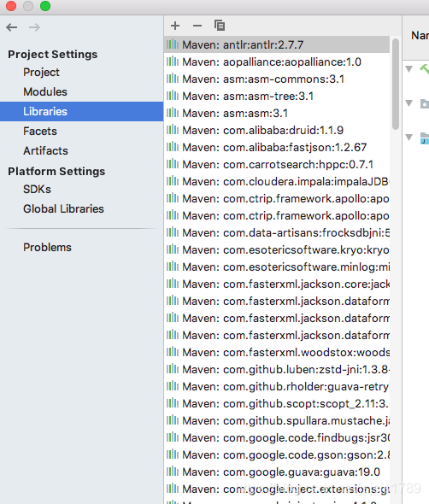Click library icon beside com.carrotsearch:hppc:0.7.1
This screenshot has width=429, height=504.
pos(173,164)
